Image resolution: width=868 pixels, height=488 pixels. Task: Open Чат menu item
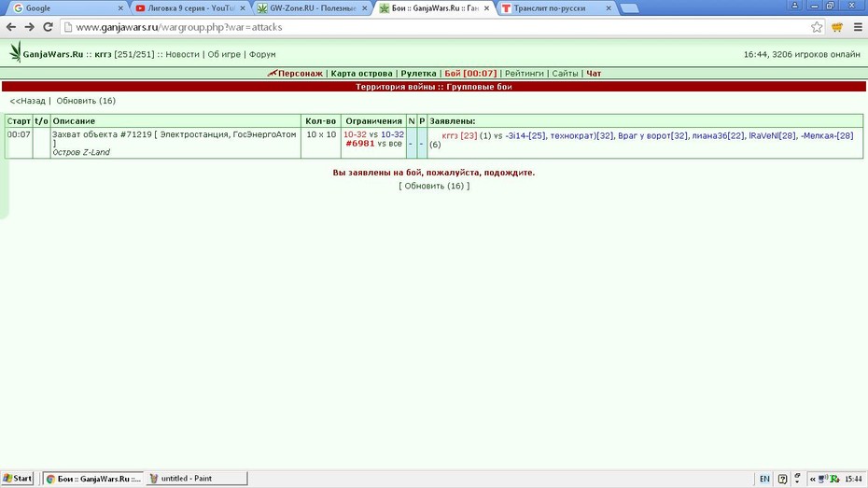pos(594,73)
